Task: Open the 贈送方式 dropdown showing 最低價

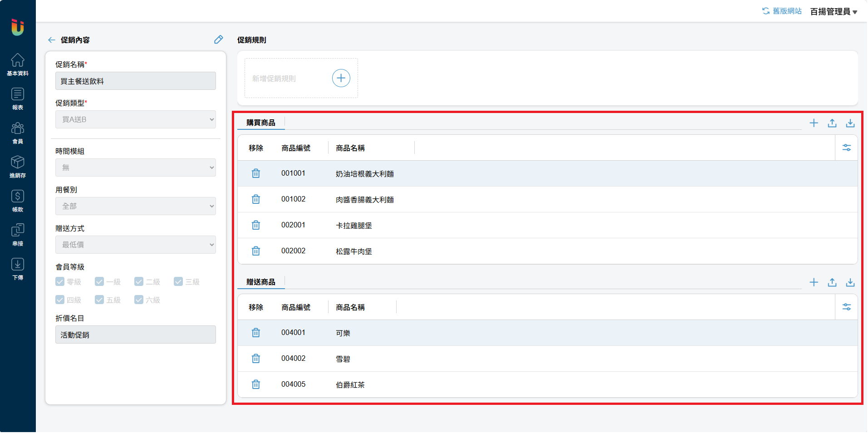Action: (135, 245)
